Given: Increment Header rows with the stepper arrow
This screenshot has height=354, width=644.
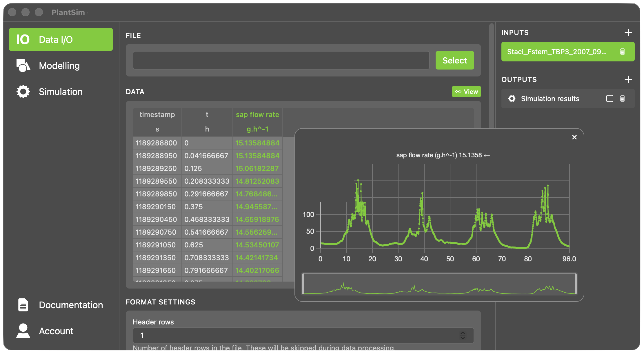Looking at the screenshot, I should (x=463, y=333).
